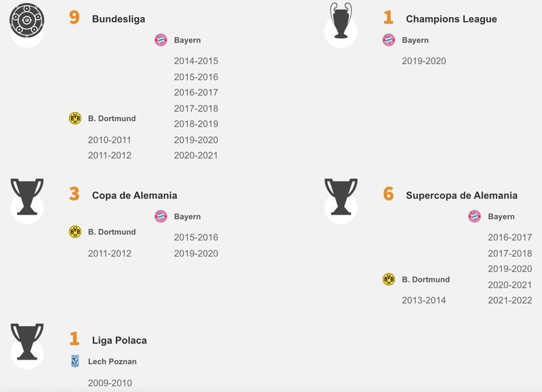Click the Liga Polaca trophy icon
542x392 pixels.
coord(27,341)
